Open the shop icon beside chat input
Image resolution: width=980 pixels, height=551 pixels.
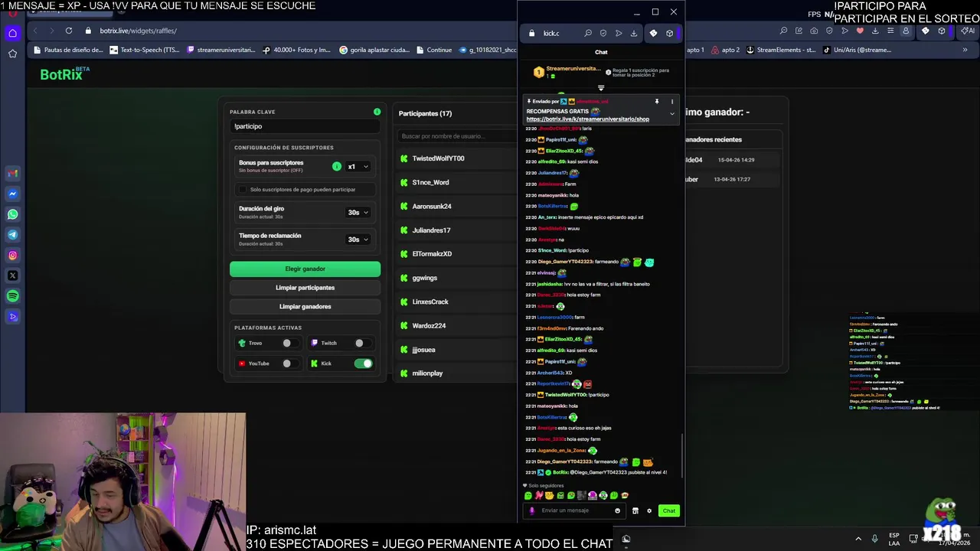click(635, 510)
